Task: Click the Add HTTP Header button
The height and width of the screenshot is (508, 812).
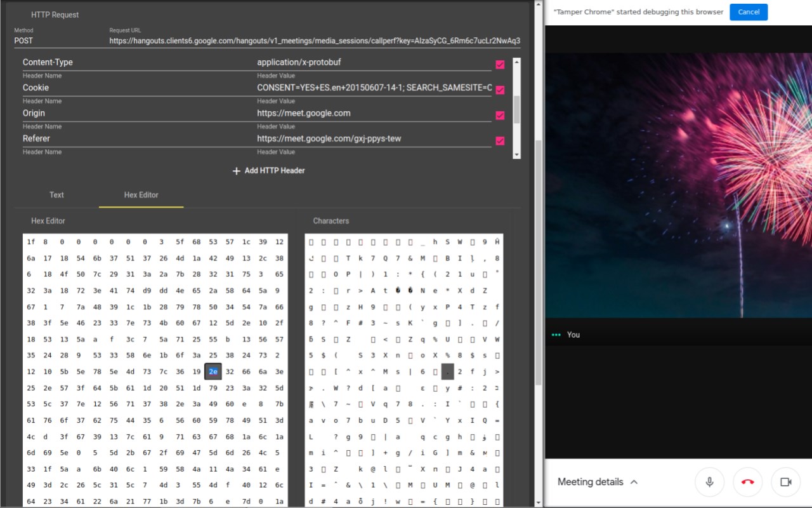Action: click(268, 171)
